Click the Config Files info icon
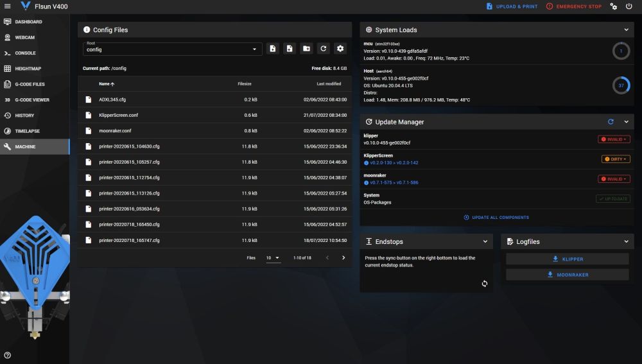This screenshot has height=364, width=642. pos(87,30)
